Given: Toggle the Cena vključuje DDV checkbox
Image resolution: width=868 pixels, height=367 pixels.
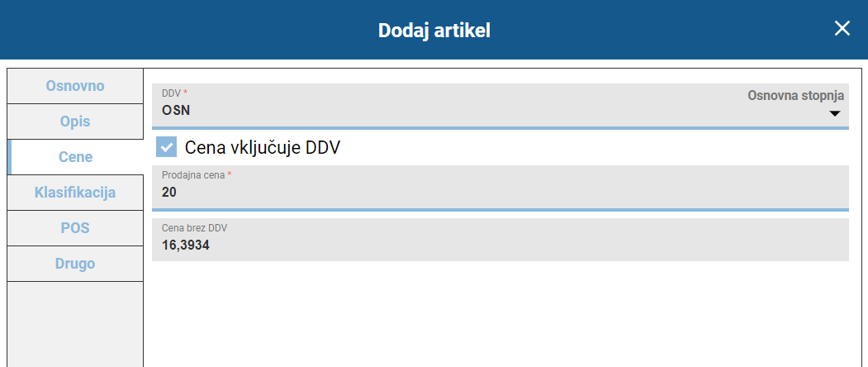Looking at the screenshot, I should [x=167, y=147].
